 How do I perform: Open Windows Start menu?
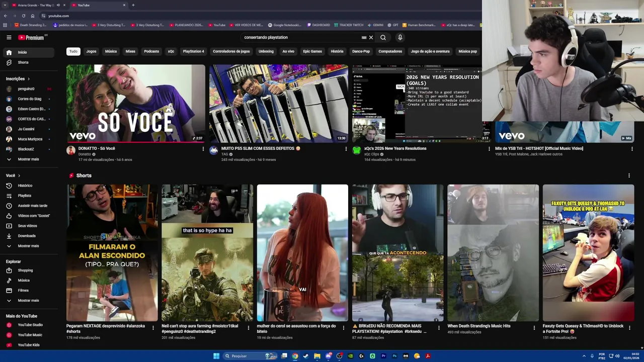coord(216,356)
